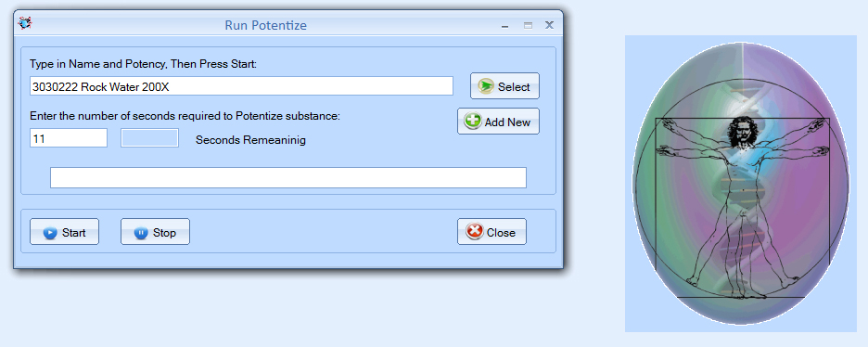
Task: Click the seconds input field showing 11
Action: click(x=69, y=138)
